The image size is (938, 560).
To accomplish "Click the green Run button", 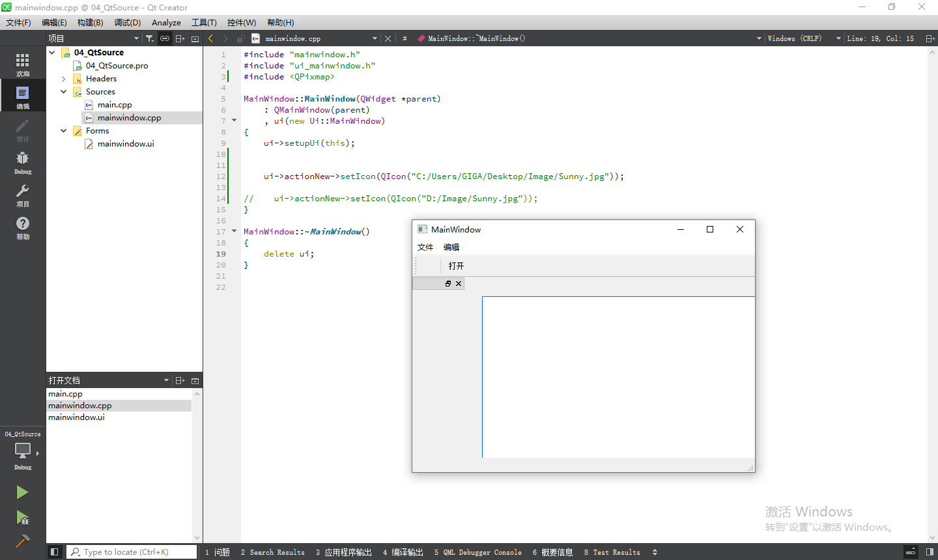I will point(22,492).
